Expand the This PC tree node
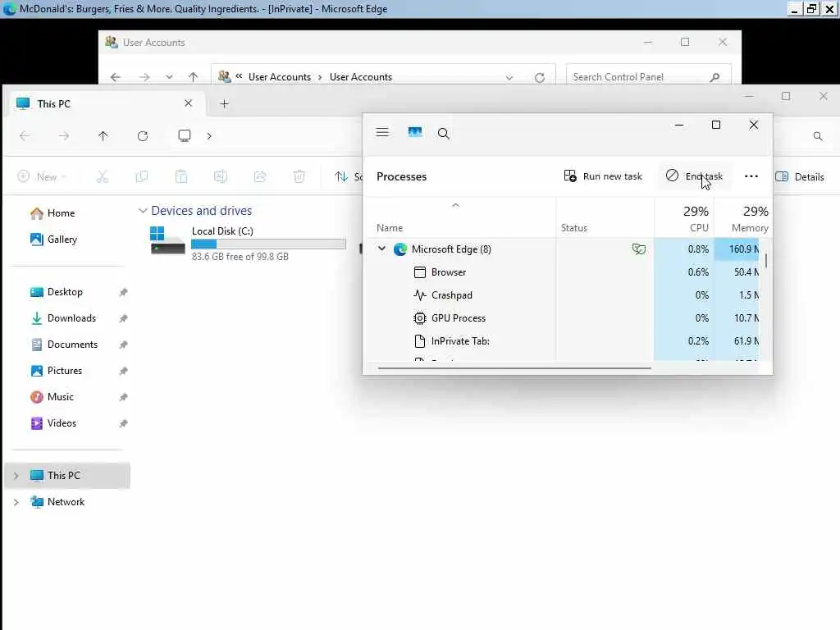840x630 pixels. 16,476
